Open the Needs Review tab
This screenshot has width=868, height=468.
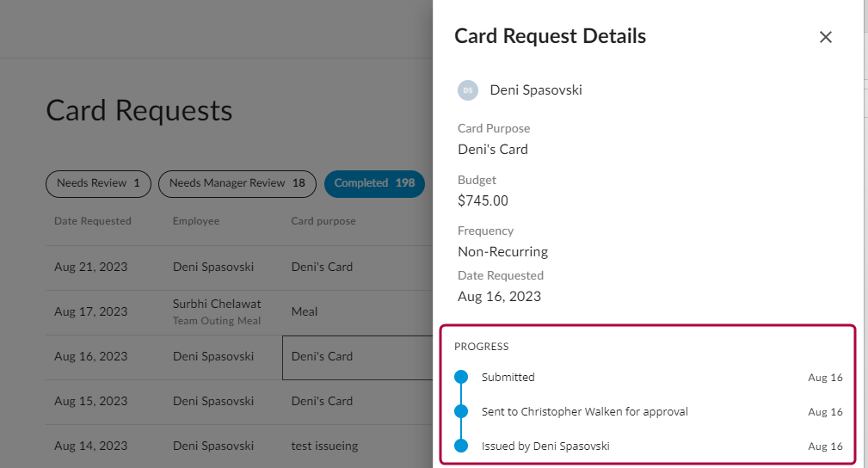[98, 183]
